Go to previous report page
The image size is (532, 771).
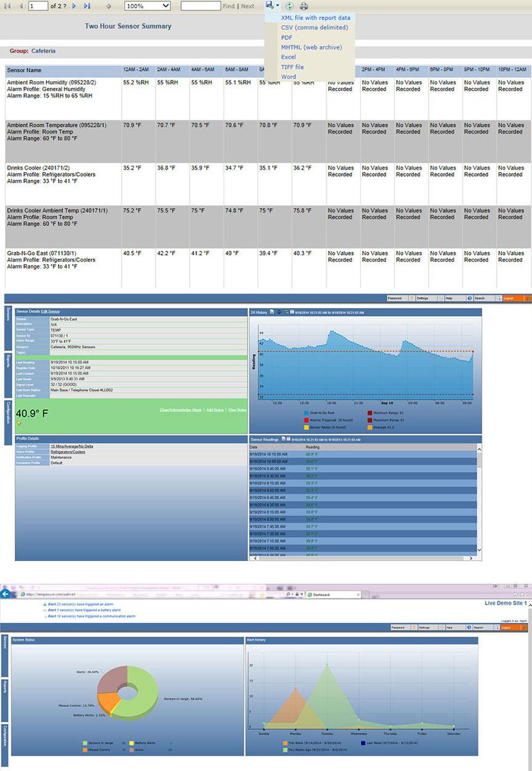(21, 6)
